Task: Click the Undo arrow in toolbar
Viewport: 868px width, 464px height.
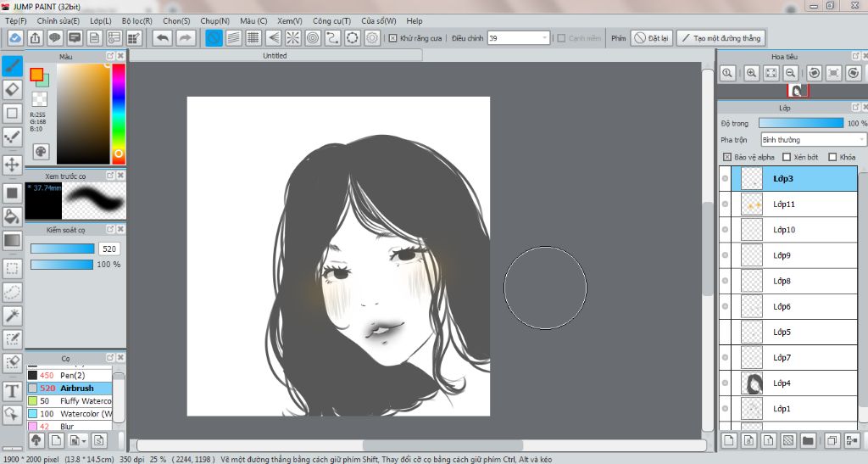Action: click(x=163, y=38)
